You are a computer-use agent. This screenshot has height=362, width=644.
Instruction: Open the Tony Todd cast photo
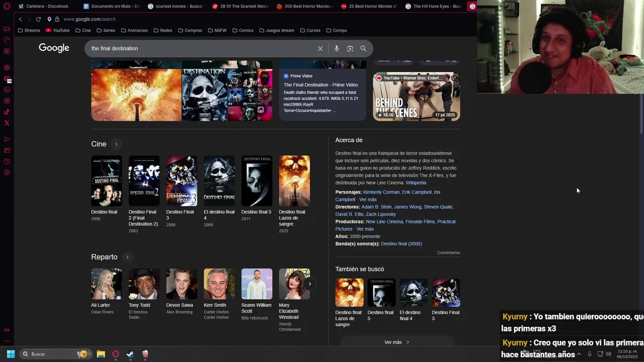click(144, 284)
